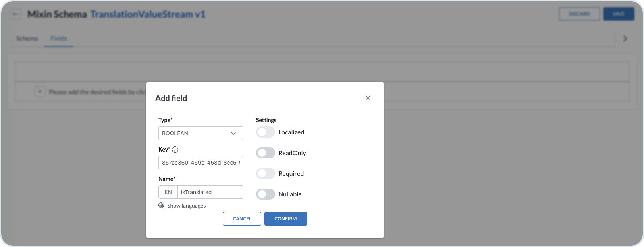Image resolution: width=644 pixels, height=247 pixels.
Task: Click the plus icon to add fields
Action: pos(40,92)
